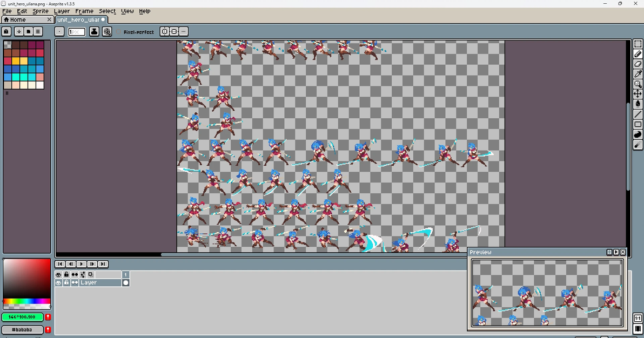Toggle onion skin header icon
This screenshot has width=644, height=338.
pyautogui.click(x=91, y=274)
